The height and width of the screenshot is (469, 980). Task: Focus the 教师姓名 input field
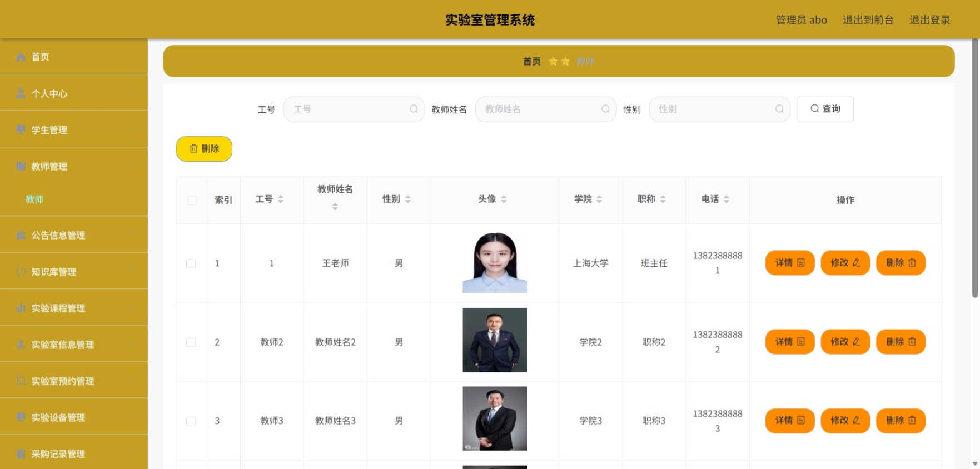point(545,109)
